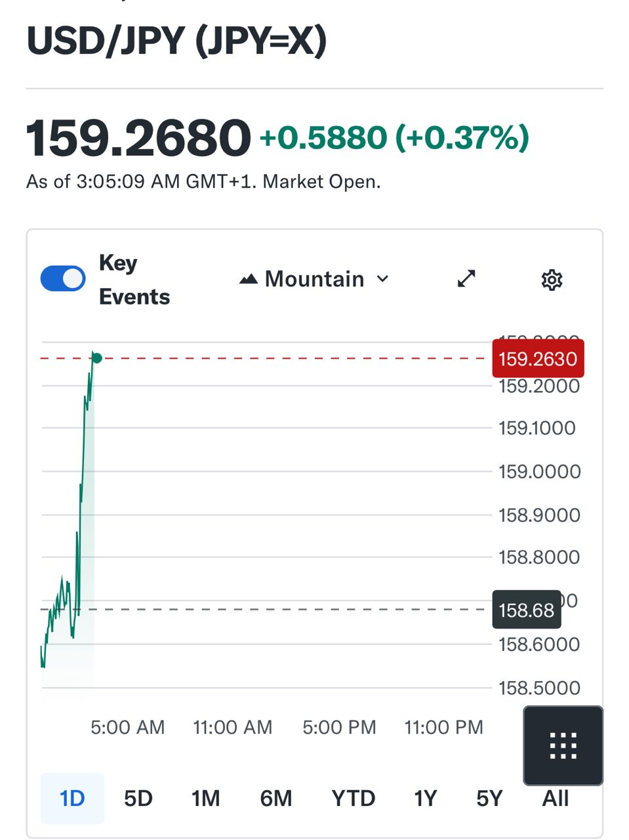This screenshot has width=629, height=840.
Task: Toggle the Key Events switch
Action: tap(63, 279)
